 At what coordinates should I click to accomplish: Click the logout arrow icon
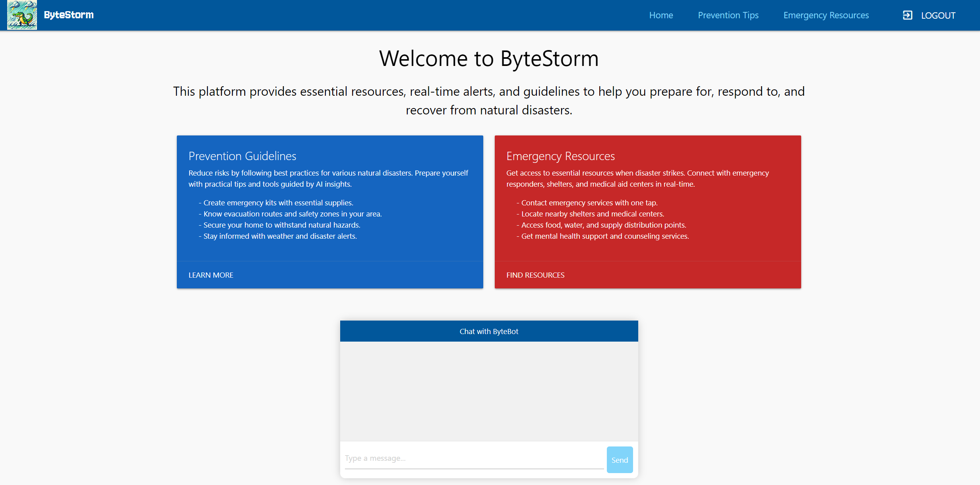pyautogui.click(x=907, y=15)
